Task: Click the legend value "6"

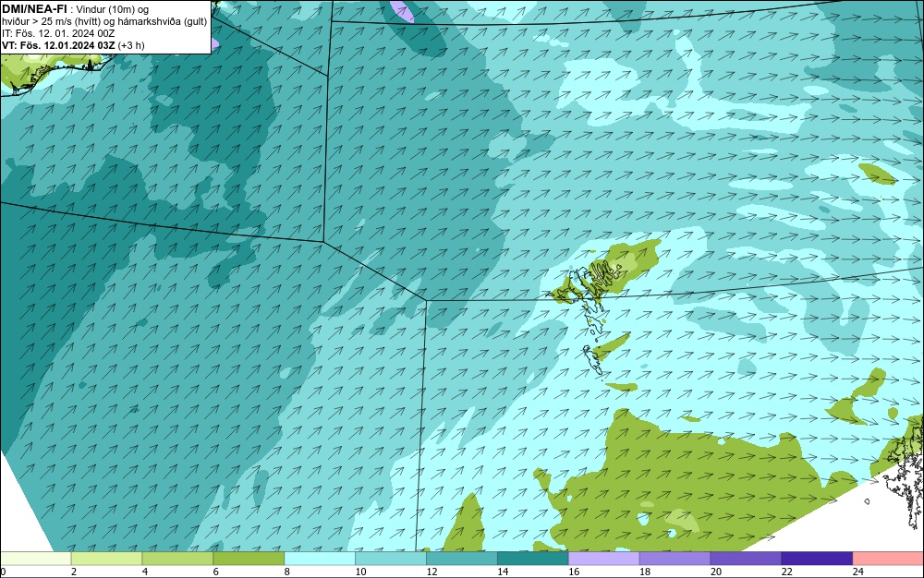Action: [215, 572]
